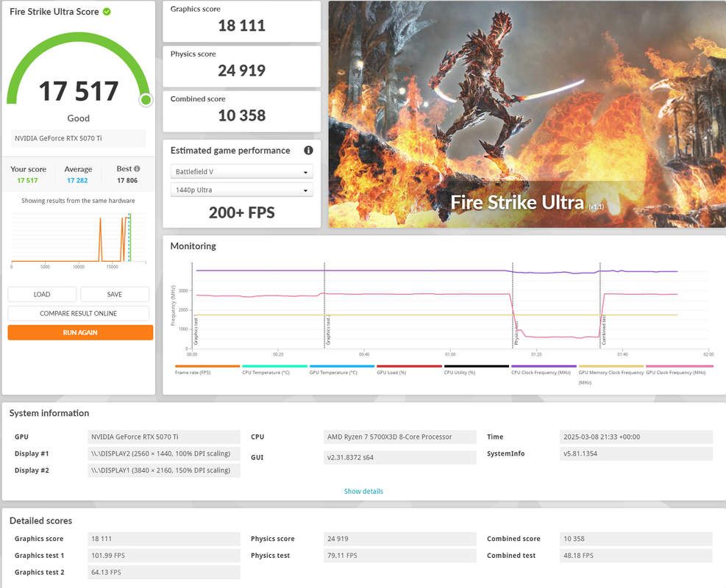726x588 pixels.
Task: Click the detailed Combined score 10 358 value
Action: (x=636, y=539)
